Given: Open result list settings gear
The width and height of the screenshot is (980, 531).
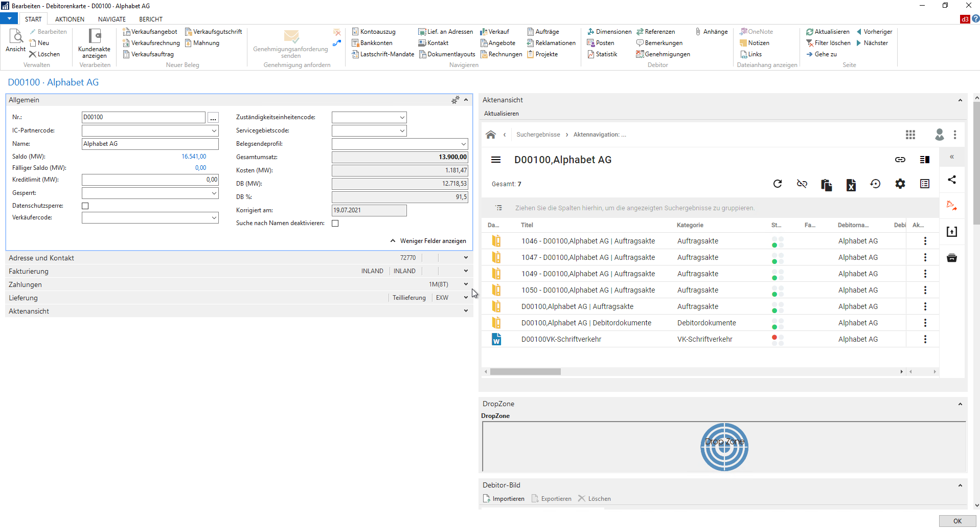Looking at the screenshot, I should point(900,184).
